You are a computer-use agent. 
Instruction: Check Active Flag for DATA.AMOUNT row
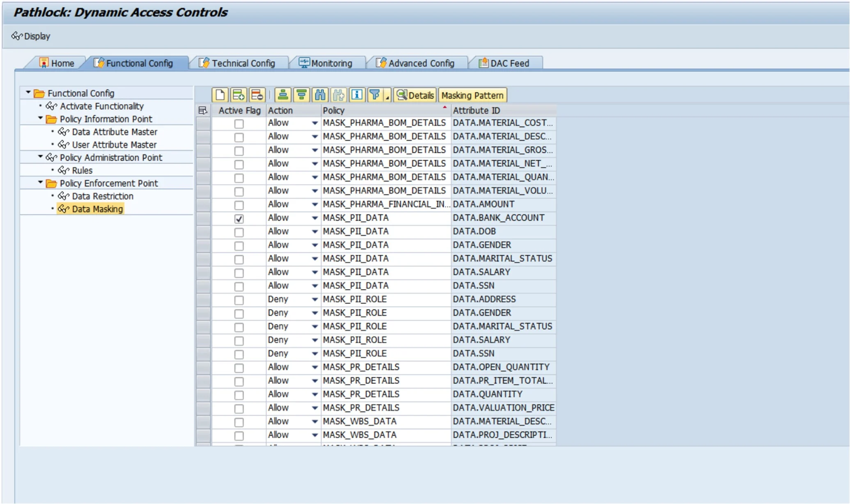tap(239, 205)
